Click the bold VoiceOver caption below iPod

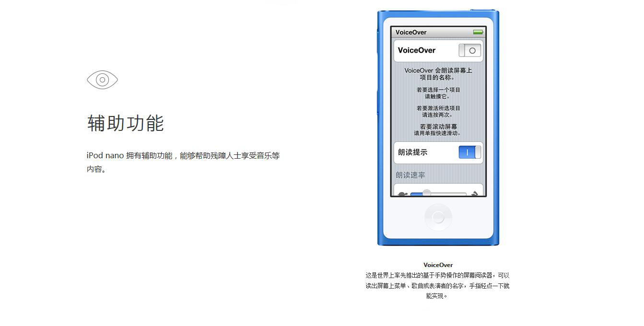click(x=438, y=265)
